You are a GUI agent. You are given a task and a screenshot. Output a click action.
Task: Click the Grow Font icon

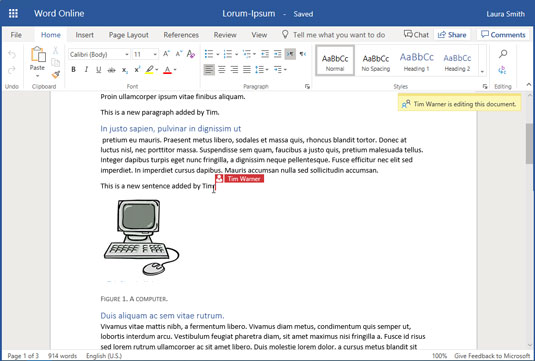pyautogui.click(x=166, y=54)
